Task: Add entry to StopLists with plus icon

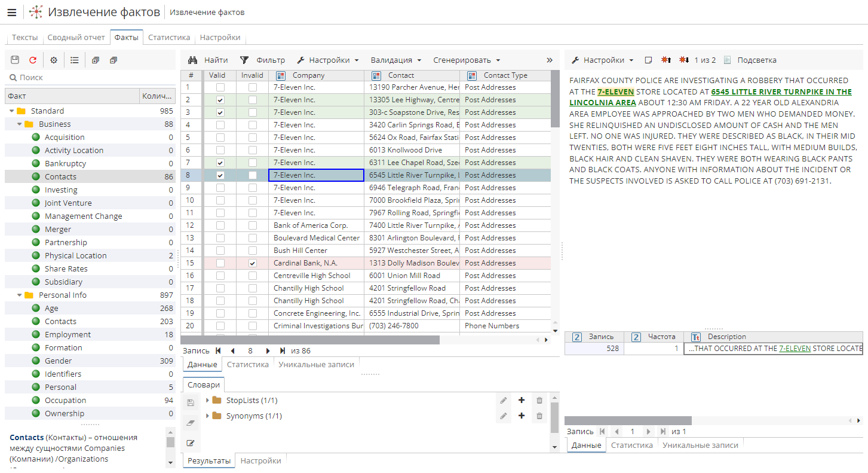Action: [x=522, y=400]
